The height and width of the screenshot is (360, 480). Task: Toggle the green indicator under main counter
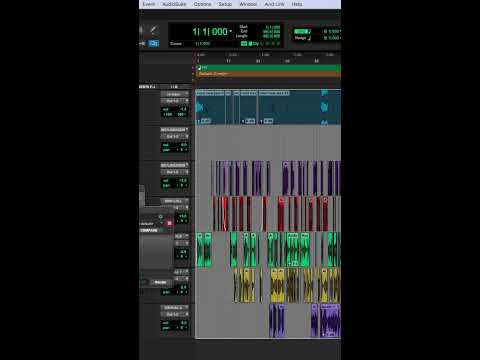(x=244, y=43)
